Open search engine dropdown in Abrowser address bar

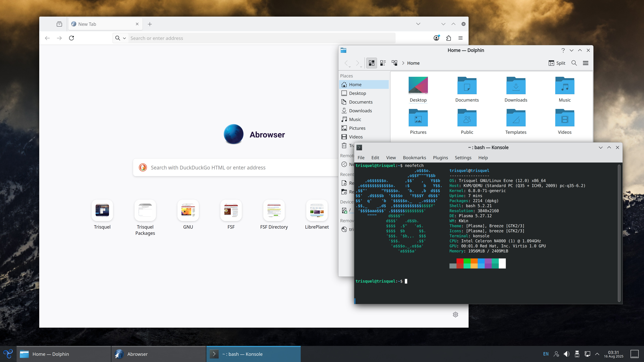121,38
